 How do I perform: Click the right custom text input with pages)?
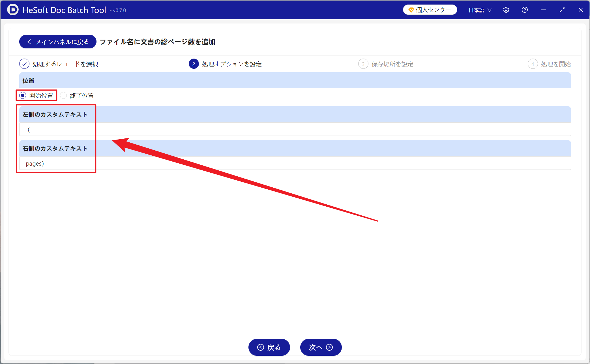[x=295, y=163]
